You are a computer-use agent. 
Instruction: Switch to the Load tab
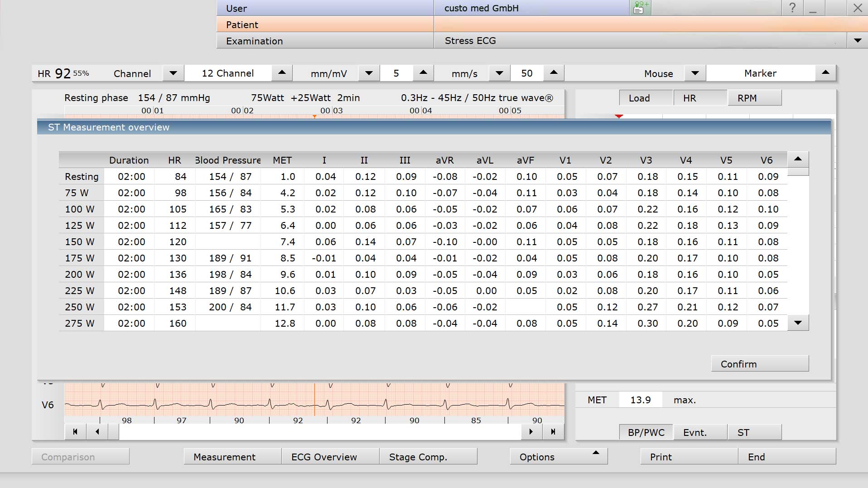646,98
